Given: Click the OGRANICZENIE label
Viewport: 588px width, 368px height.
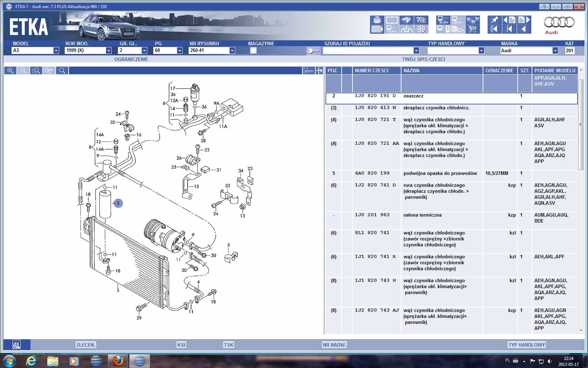Looking at the screenshot, I should 131,59.
